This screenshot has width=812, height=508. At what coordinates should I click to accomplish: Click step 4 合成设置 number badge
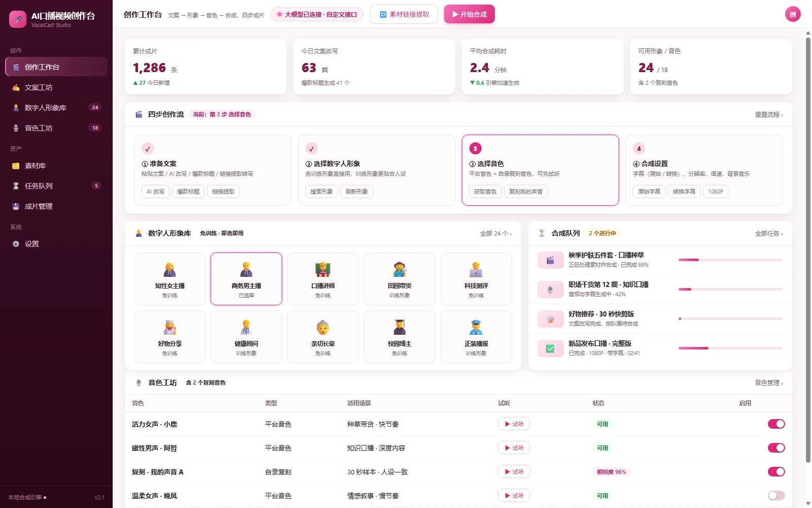click(639, 148)
